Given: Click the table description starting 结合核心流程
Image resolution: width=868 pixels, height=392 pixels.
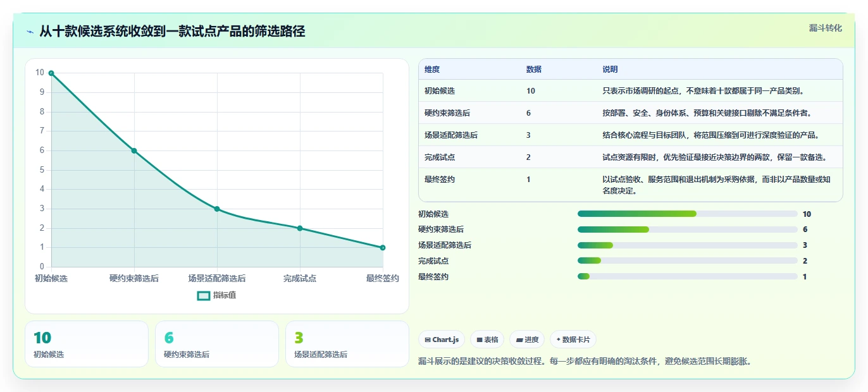Looking at the screenshot, I should tap(710, 135).
